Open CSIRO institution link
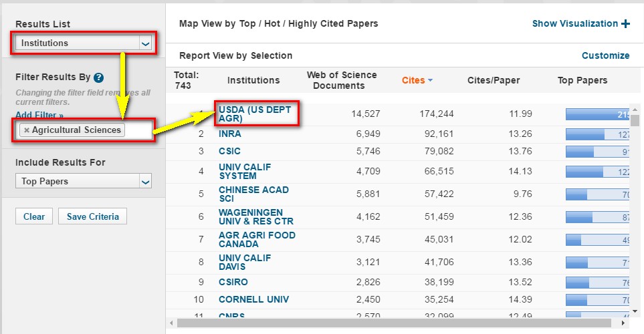The image size is (644, 334). [233, 282]
